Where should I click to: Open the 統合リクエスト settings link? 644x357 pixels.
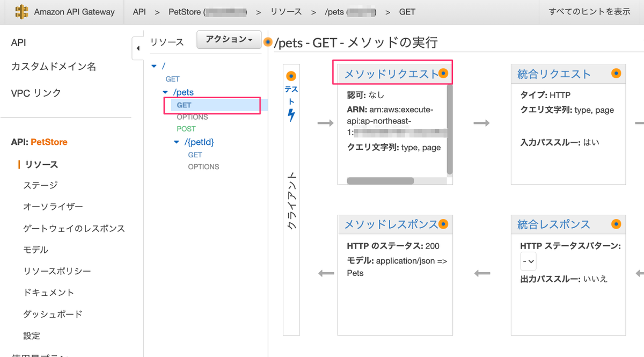(x=554, y=74)
